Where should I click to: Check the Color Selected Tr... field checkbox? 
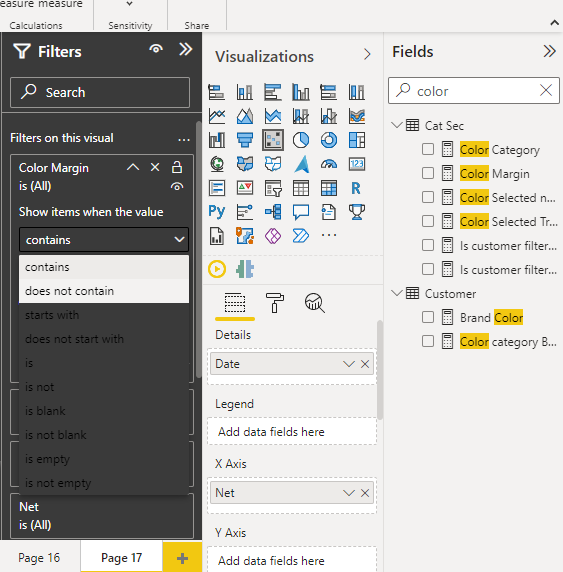428,221
